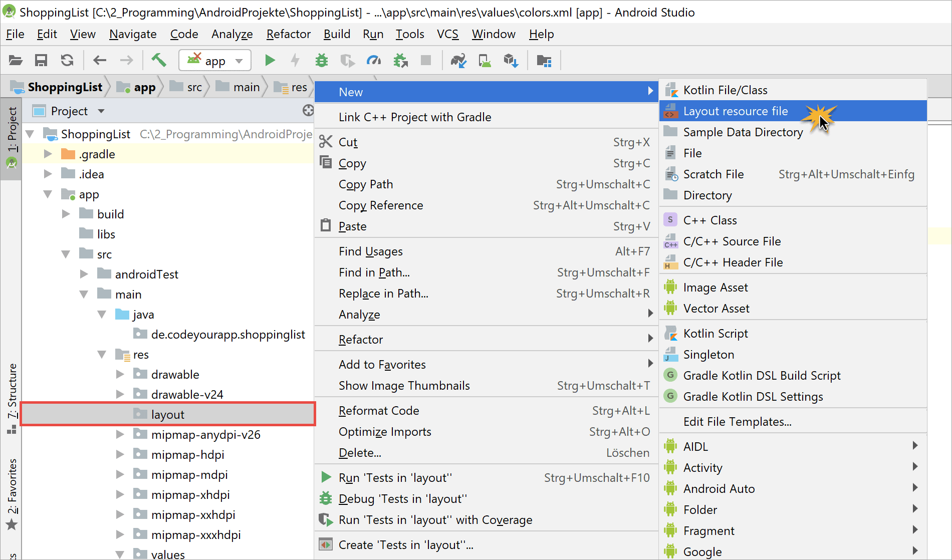This screenshot has width=952, height=560.
Task: Select Delete... in the context menu
Action: [x=486, y=453]
